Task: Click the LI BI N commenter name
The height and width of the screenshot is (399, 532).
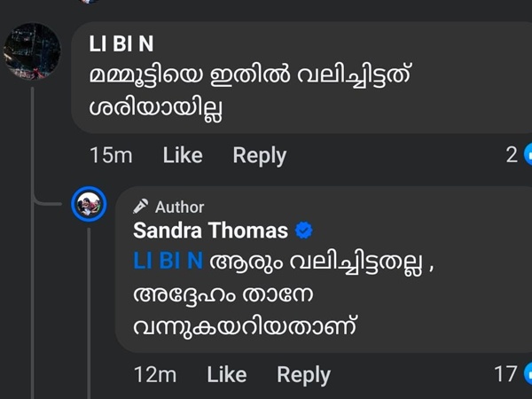Action: 121,44
